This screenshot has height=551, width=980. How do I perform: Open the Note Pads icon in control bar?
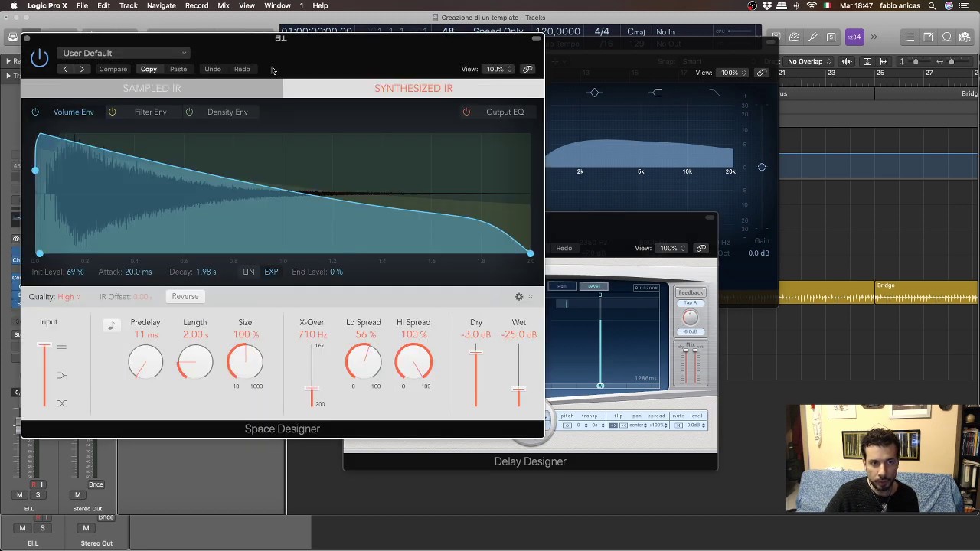point(928,37)
